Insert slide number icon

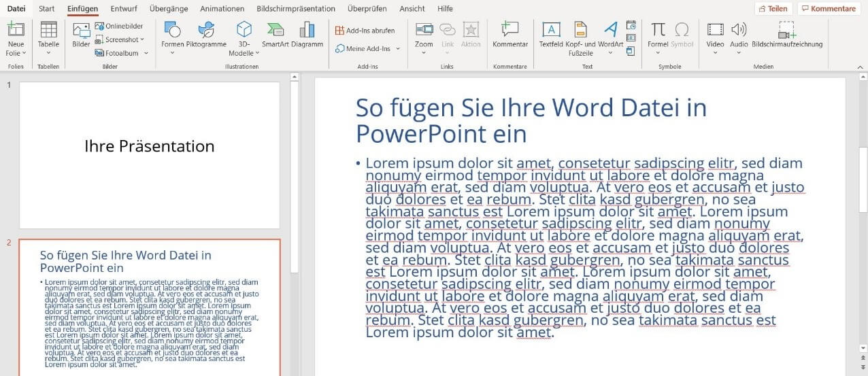(x=631, y=38)
